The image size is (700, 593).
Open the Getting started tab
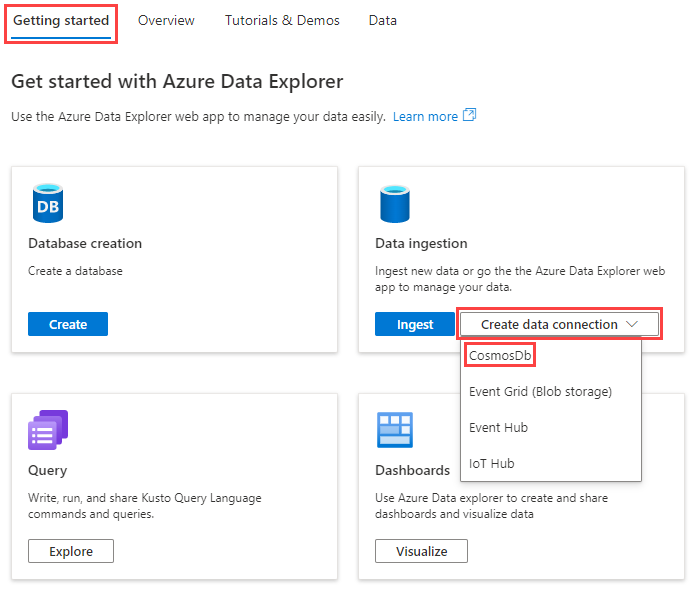click(x=61, y=21)
